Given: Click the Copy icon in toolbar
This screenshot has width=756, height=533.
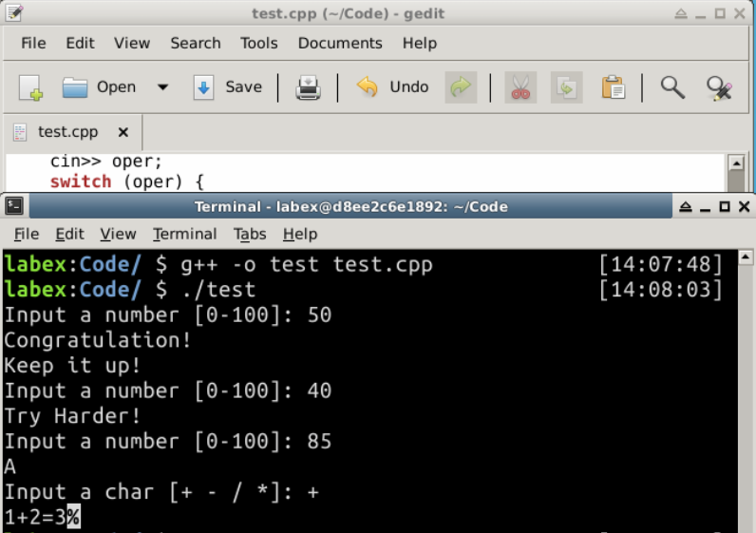Looking at the screenshot, I should coord(566,87).
